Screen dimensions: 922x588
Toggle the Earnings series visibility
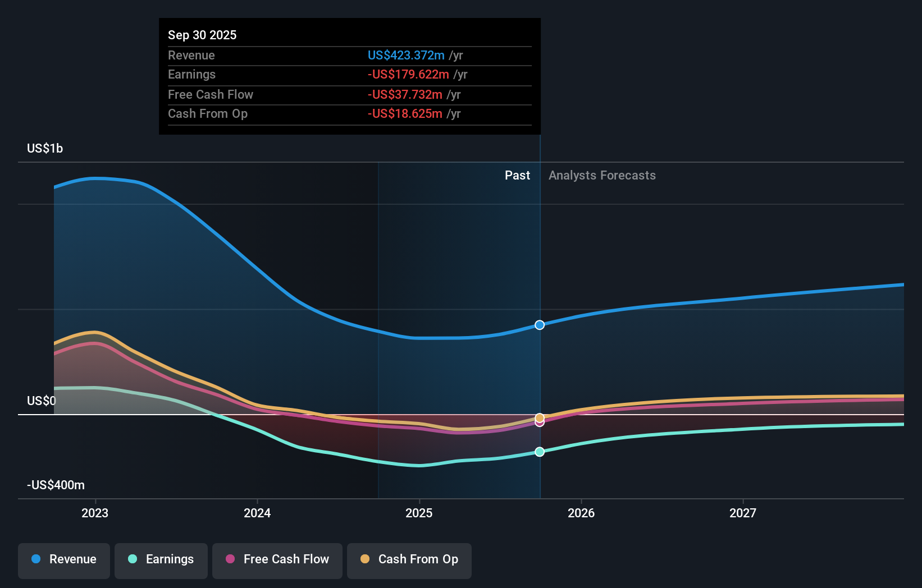click(x=161, y=559)
